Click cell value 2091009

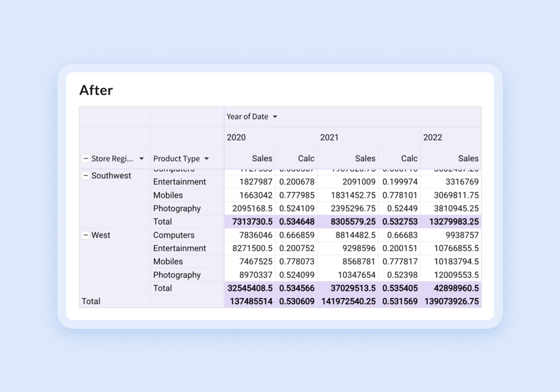(x=359, y=182)
